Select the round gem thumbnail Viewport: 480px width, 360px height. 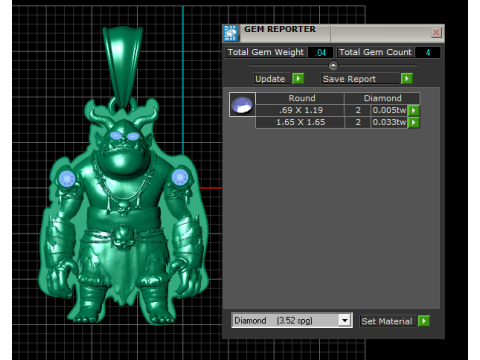[x=242, y=105]
